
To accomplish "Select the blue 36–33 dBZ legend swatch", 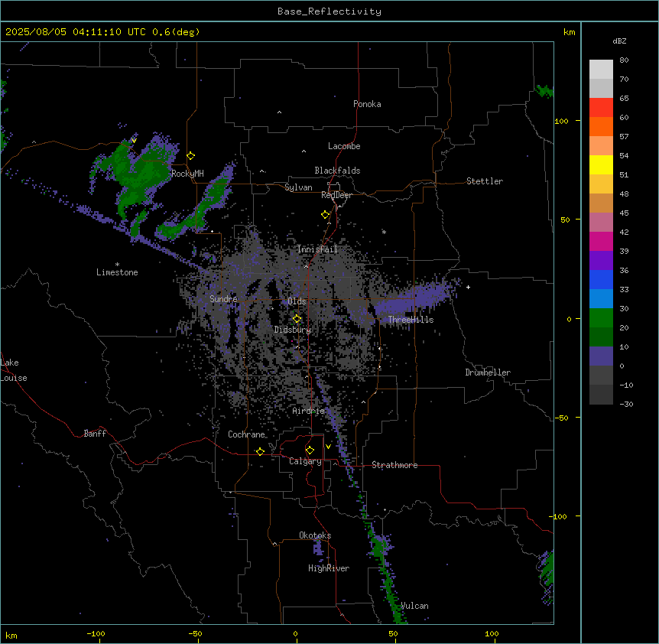I will click(x=601, y=279).
